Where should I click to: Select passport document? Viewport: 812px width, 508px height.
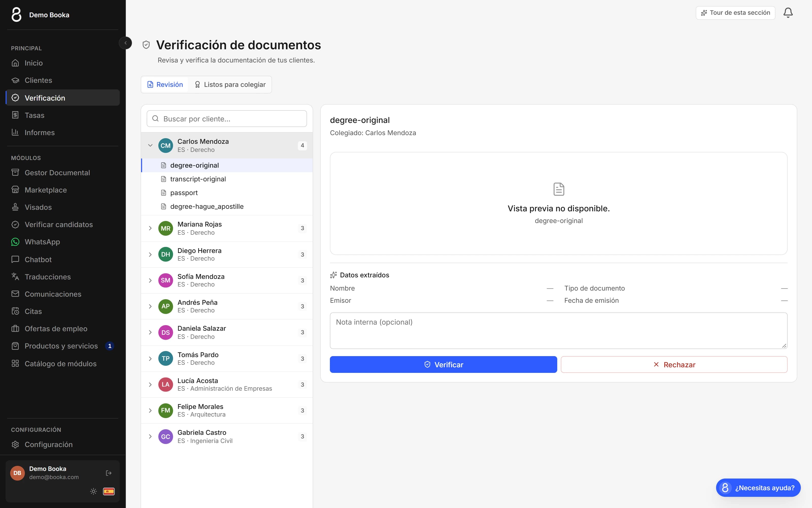pos(227,193)
